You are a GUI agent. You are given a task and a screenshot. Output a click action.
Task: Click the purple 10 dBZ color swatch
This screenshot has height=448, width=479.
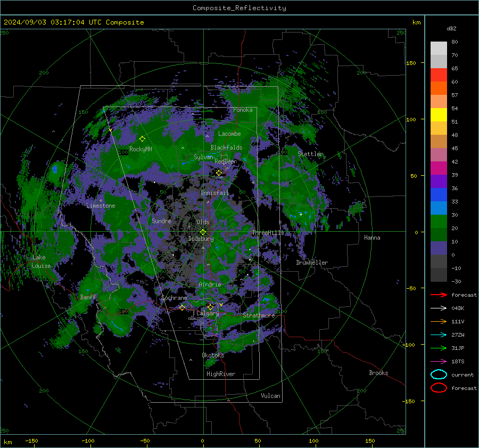439,248
